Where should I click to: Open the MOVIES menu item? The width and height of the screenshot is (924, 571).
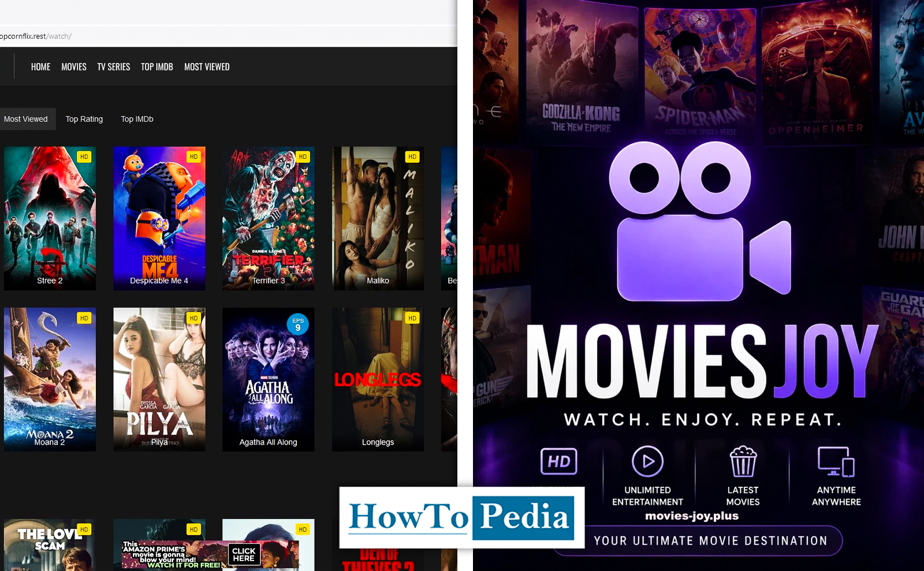click(74, 67)
